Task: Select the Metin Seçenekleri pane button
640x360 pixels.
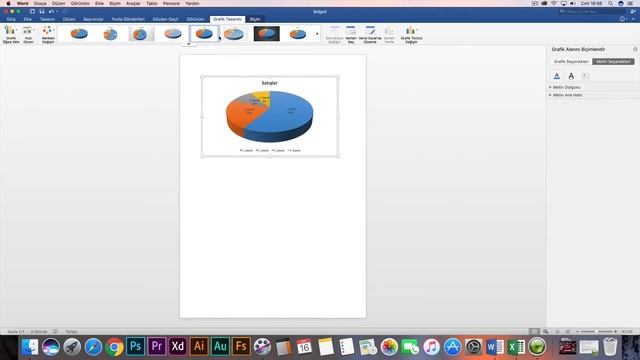Action: [x=613, y=62]
